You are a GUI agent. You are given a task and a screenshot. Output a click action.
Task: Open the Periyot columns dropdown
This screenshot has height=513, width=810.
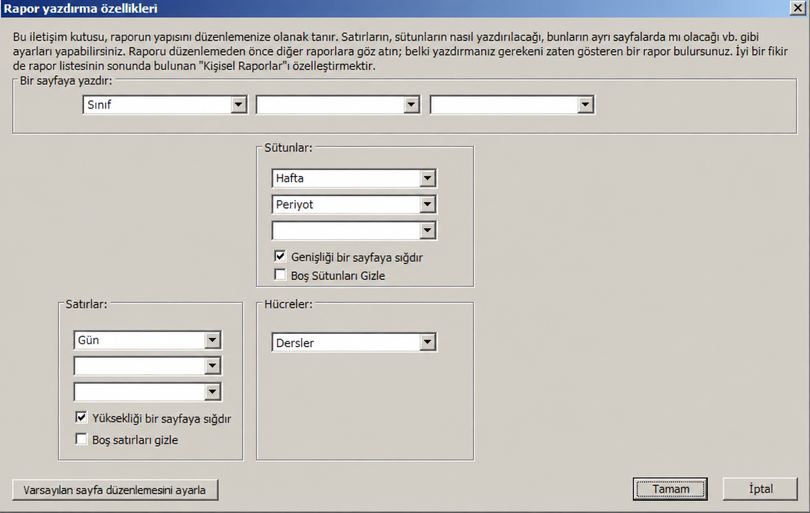427,205
